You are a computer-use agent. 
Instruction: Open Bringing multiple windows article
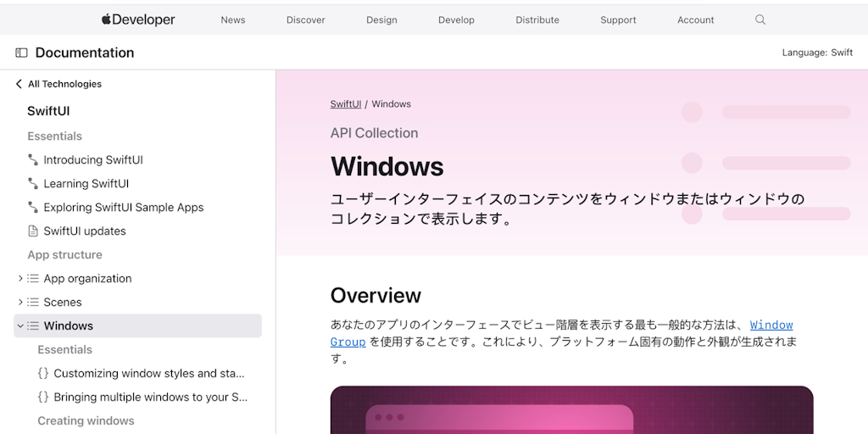point(150,397)
